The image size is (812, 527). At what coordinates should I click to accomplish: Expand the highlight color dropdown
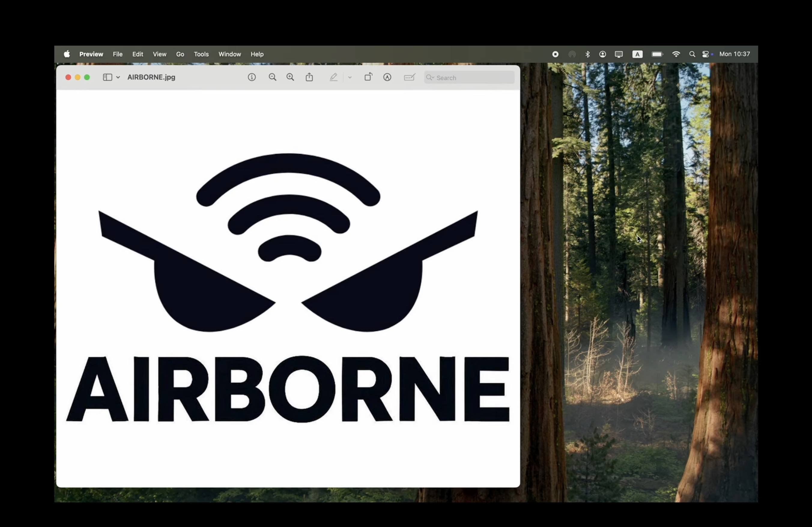coord(350,77)
